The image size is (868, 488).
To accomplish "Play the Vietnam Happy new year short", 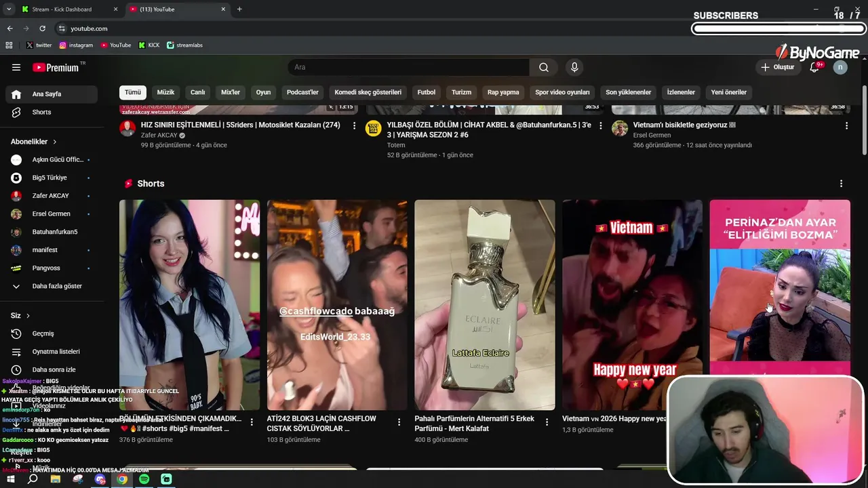I will click(632, 305).
